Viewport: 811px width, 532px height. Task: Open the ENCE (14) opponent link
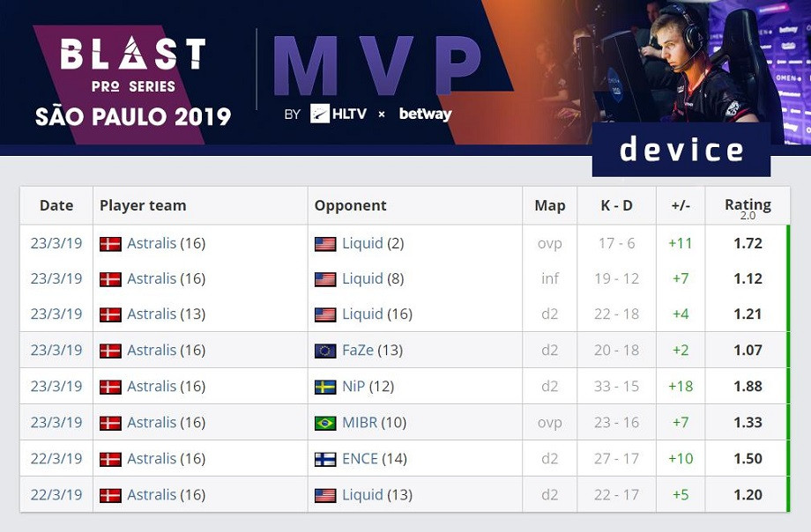(375, 459)
